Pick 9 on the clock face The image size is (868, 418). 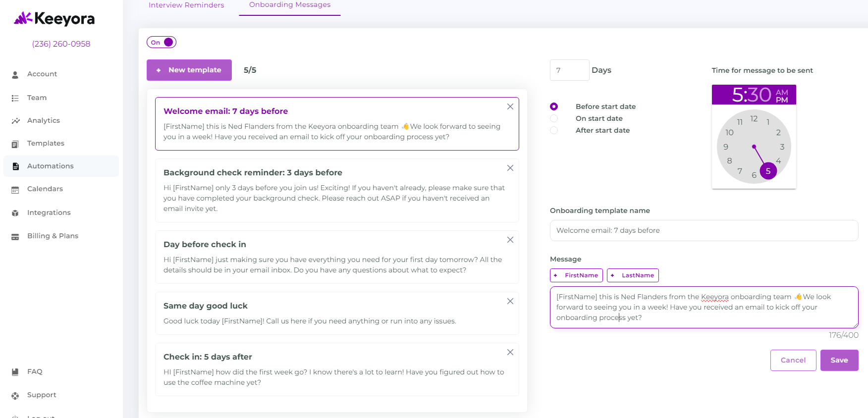726,147
